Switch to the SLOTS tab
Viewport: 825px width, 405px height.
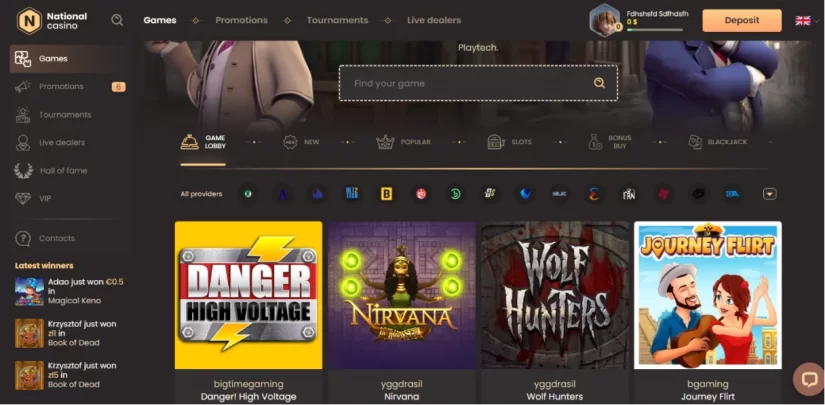point(509,142)
